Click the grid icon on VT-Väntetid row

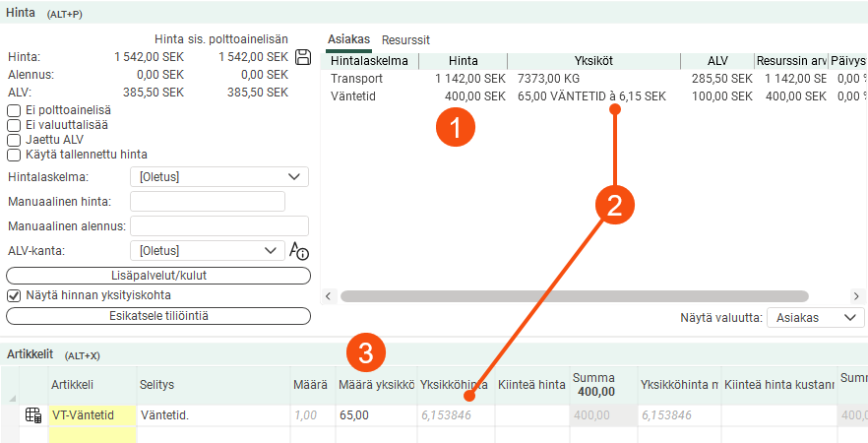[x=33, y=415]
